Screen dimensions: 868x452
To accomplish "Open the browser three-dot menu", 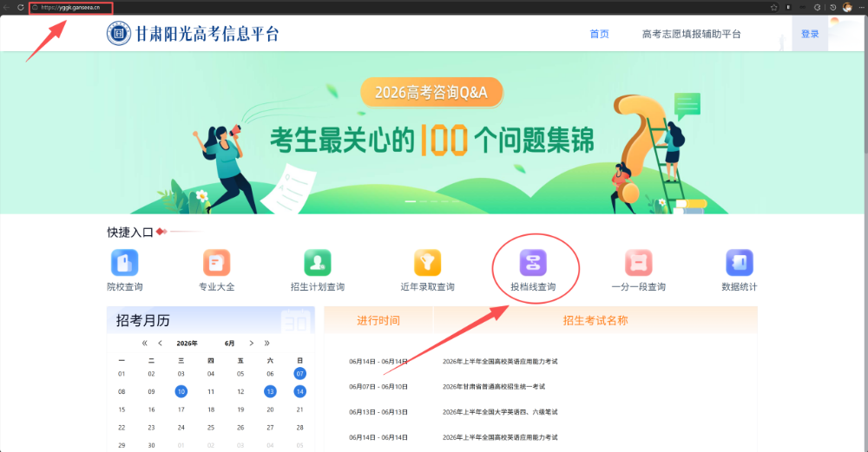I will pyautogui.click(x=861, y=7).
